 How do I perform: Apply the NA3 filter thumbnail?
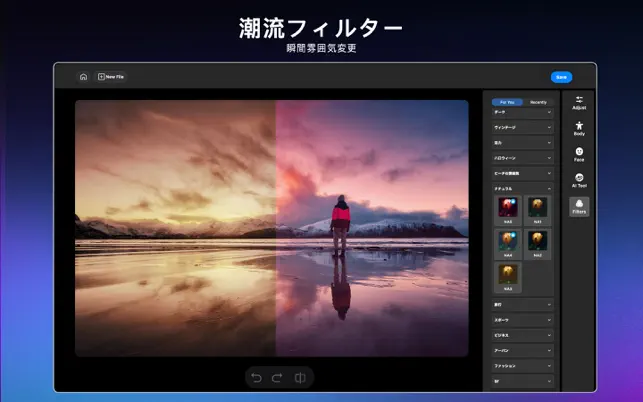coord(508,278)
